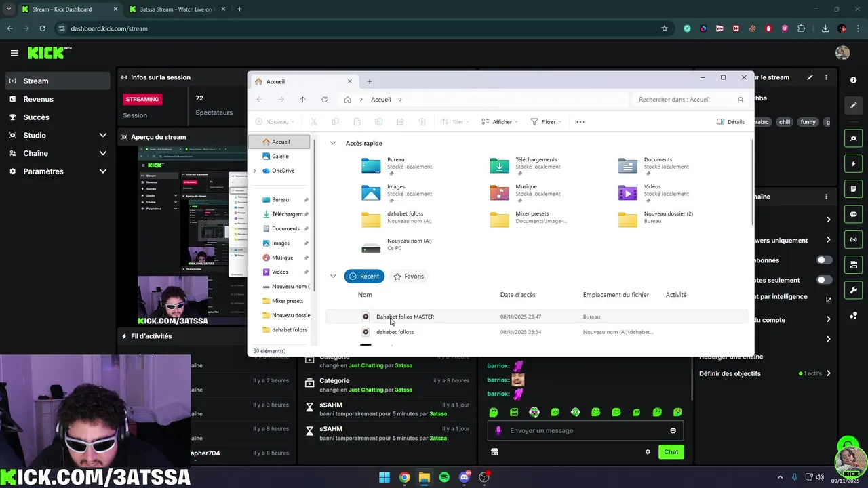Open channel panel three-dot menu
The image size is (868, 488).
[826, 197]
